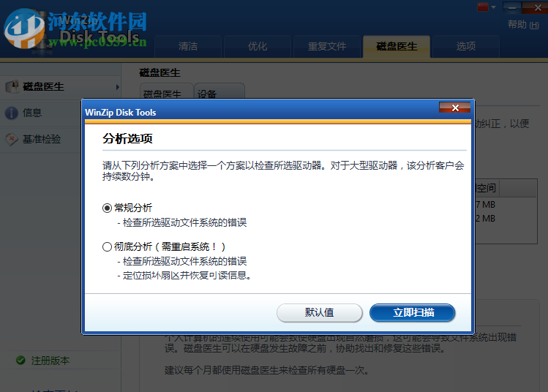Select the 设备 sub-tab
Screen dimensions: 548x392
coord(219,91)
